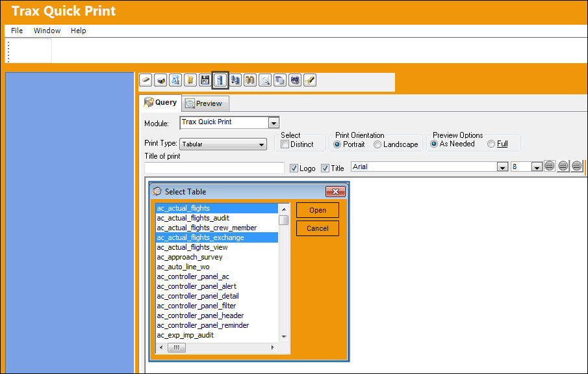Close the Select Table dialog
This screenshot has height=374, width=588.
(x=335, y=191)
